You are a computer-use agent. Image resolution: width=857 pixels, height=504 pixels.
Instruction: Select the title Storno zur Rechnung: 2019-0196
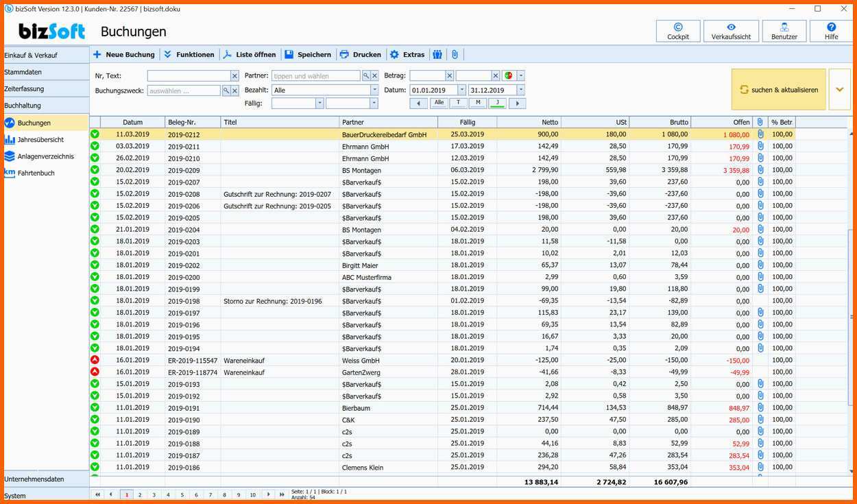[274, 301]
